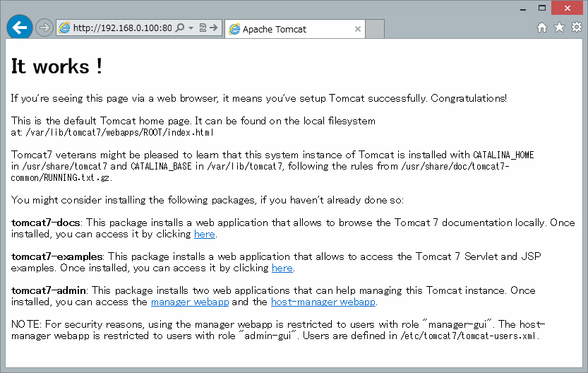Open Favorites star icon
The width and height of the screenshot is (588, 373).
pos(560,27)
